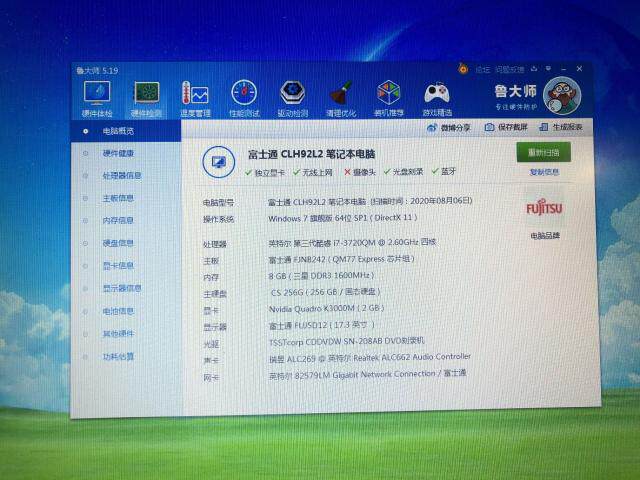The image size is (640, 480).
Task: Click the computer monitor icon beside model name
Action: [219, 162]
